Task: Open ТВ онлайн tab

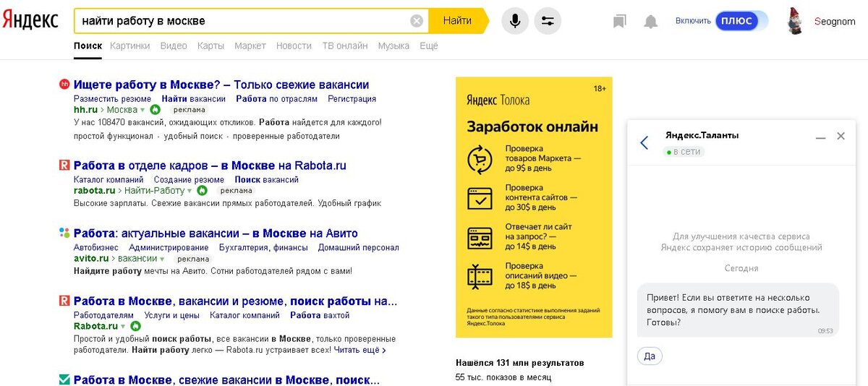Action: 345,46
